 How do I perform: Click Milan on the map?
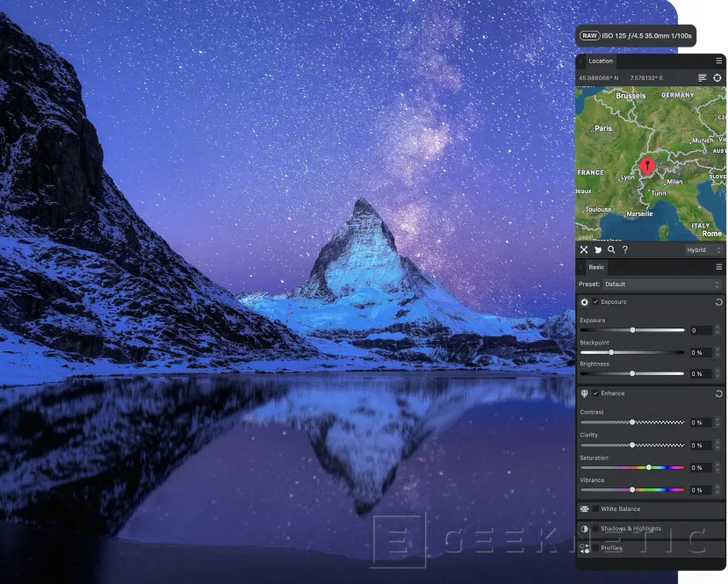click(x=674, y=182)
